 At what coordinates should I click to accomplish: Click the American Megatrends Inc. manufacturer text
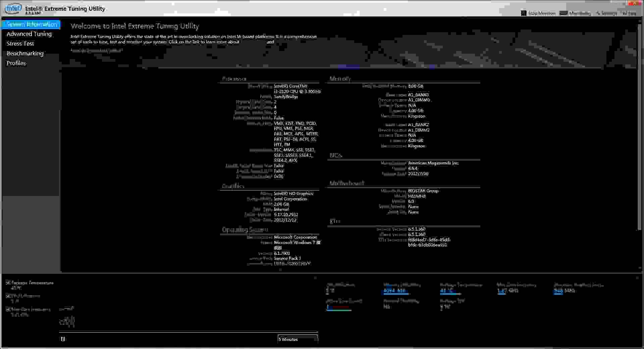[x=433, y=163]
